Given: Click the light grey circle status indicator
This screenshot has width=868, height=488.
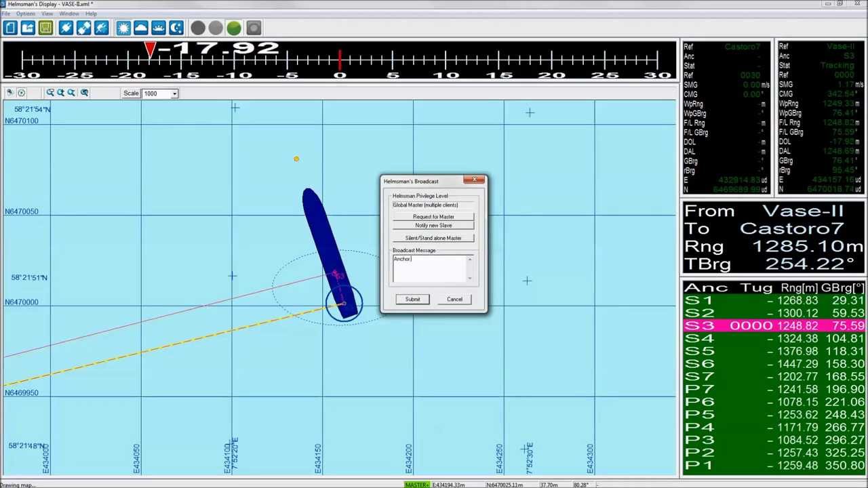Looking at the screenshot, I should (x=216, y=28).
